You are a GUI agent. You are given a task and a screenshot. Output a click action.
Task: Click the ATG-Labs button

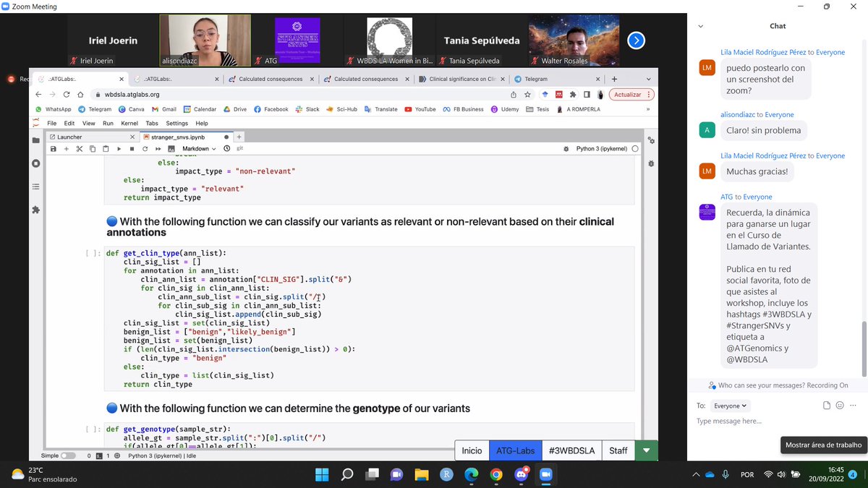pyautogui.click(x=515, y=450)
